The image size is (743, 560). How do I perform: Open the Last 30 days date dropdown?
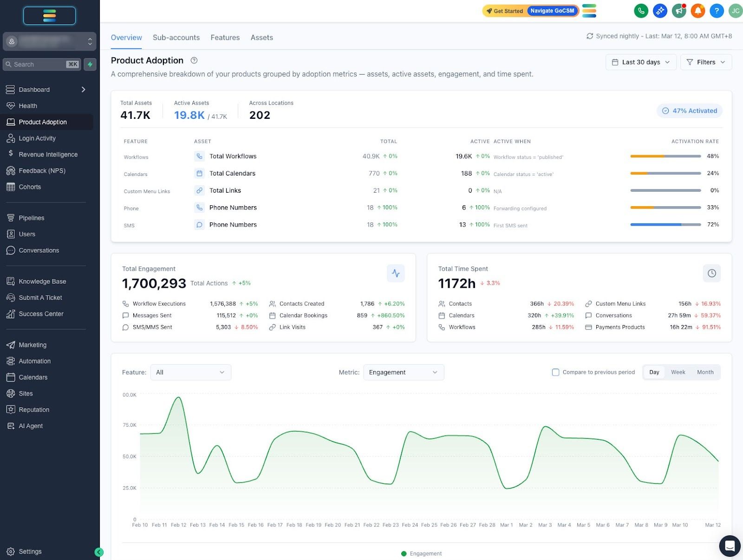[641, 62]
